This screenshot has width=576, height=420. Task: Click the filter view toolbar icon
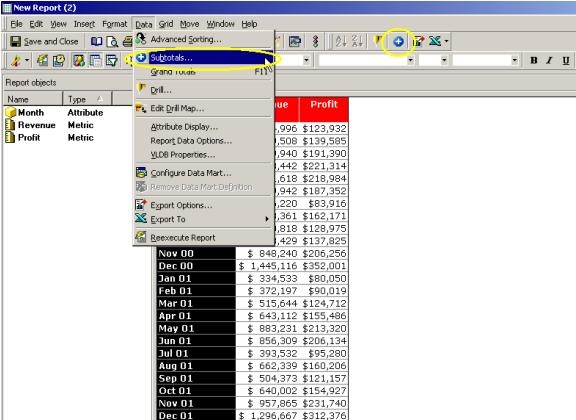coord(111,60)
